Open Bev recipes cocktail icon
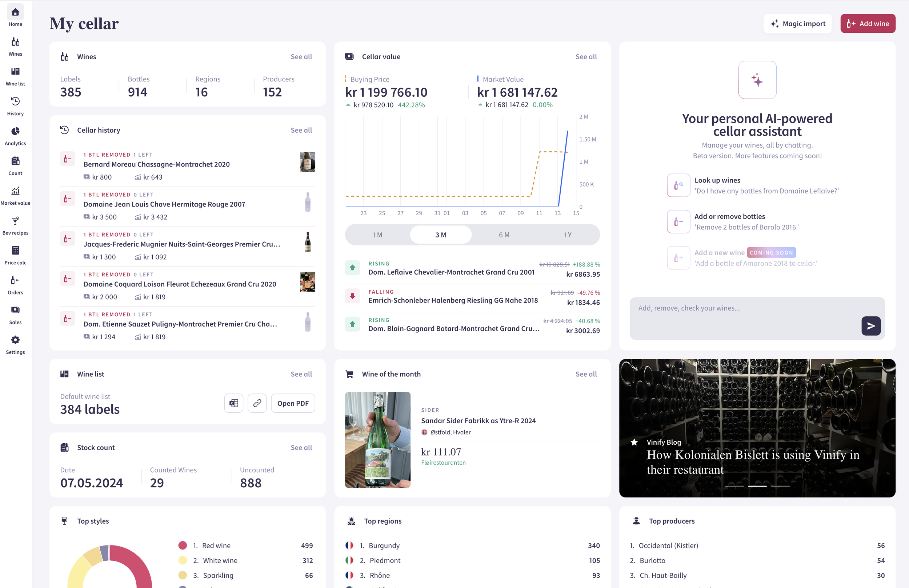Viewport: 909px width, 588px height. pos(15,221)
